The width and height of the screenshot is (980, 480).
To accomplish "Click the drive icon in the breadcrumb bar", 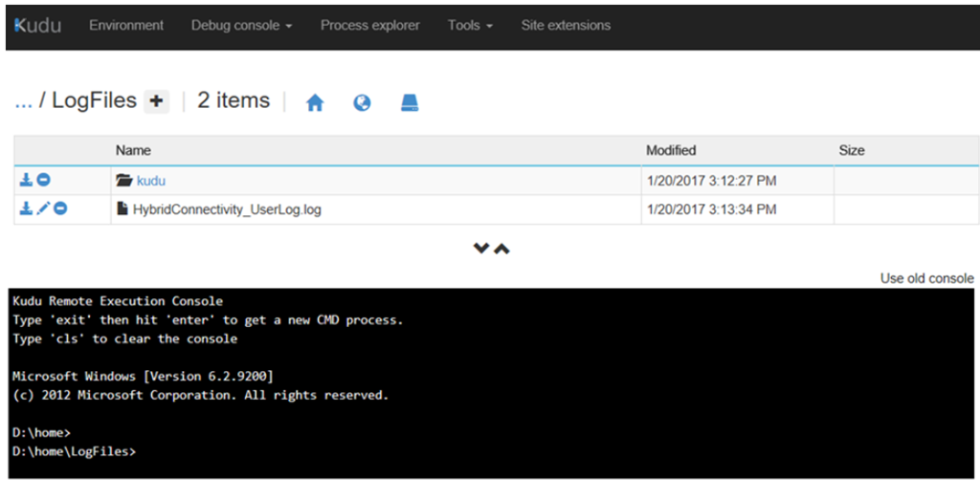I will click(x=410, y=103).
